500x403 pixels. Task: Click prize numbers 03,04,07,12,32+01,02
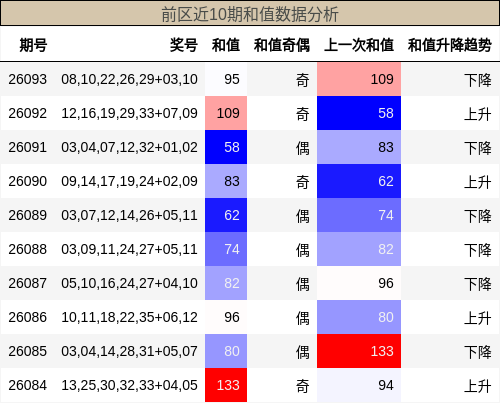[x=129, y=147]
